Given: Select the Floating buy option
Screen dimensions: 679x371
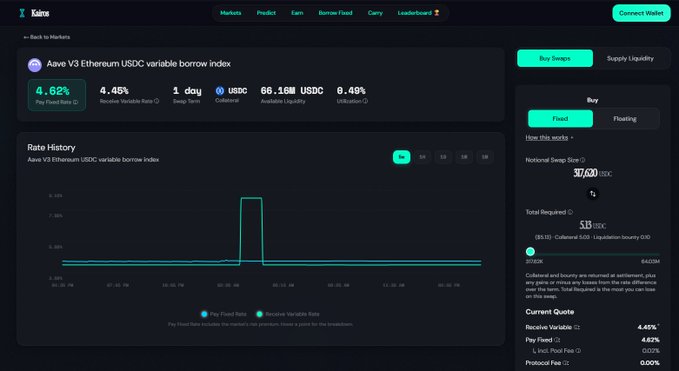Looking at the screenshot, I should [x=625, y=119].
